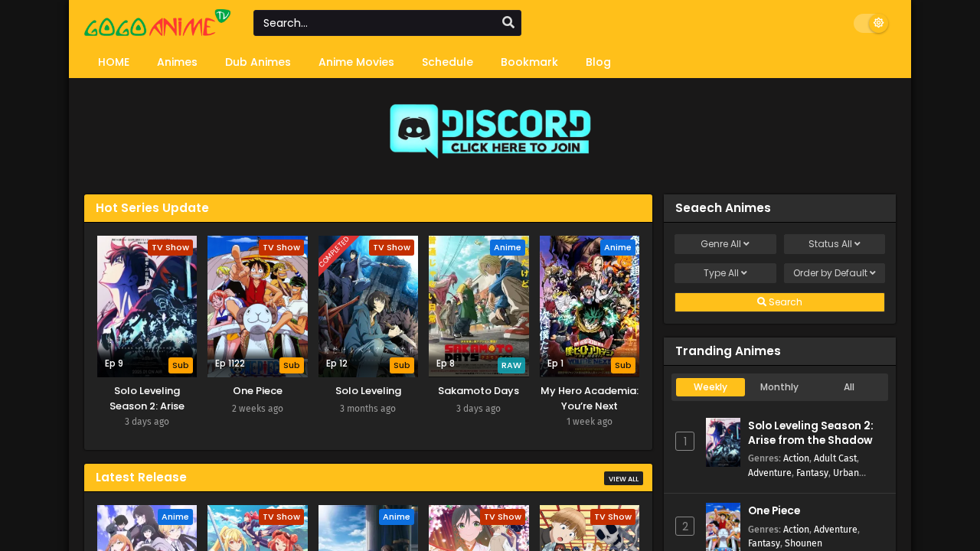
Task: Click rank number 2 badge
Action: (684, 526)
